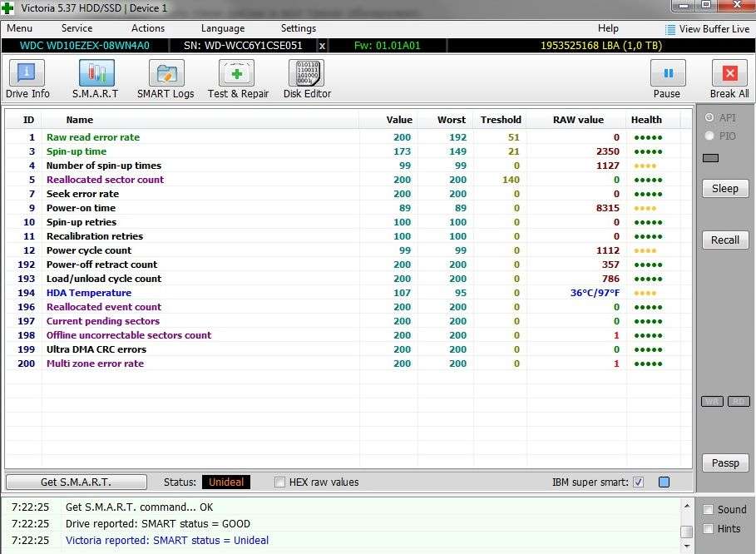Launch the Disk Editor
The height and width of the screenshot is (554, 756).
(x=306, y=79)
